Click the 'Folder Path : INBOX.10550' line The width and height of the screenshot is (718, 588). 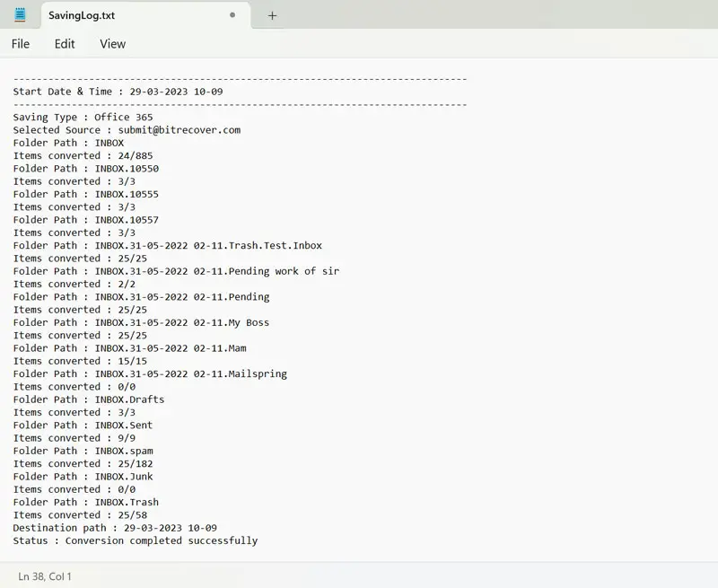85,169
